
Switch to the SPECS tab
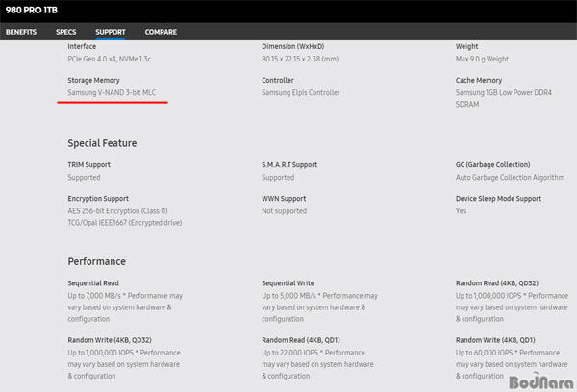pyautogui.click(x=65, y=32)
